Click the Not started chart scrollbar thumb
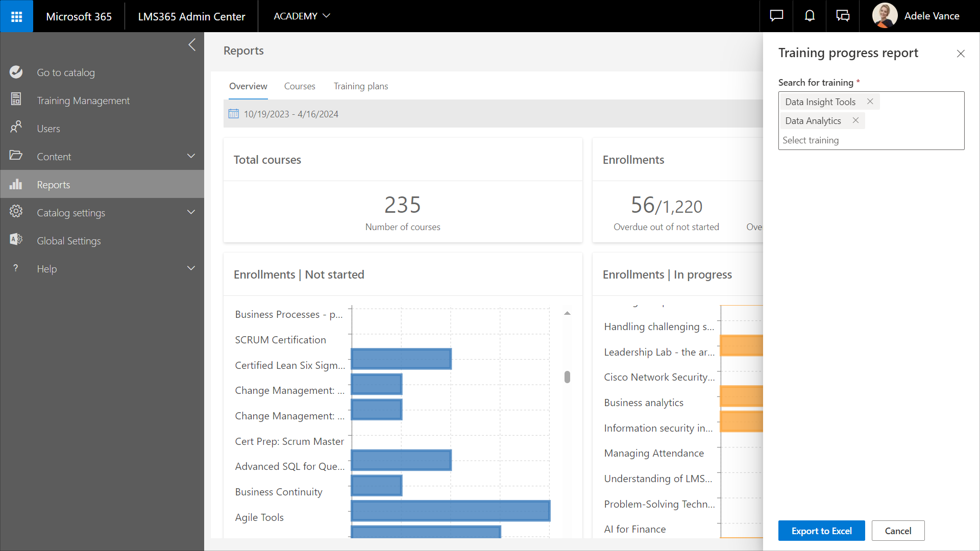 (567, 377)
